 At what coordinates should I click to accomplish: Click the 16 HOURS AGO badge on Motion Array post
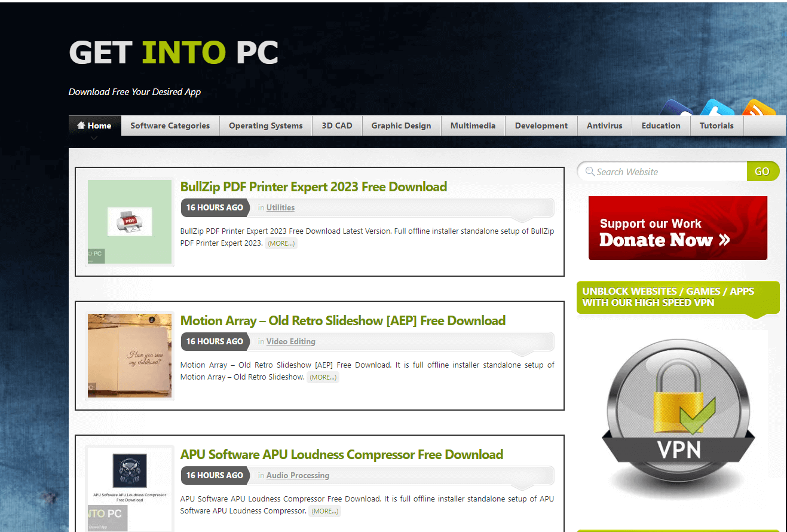215,342
